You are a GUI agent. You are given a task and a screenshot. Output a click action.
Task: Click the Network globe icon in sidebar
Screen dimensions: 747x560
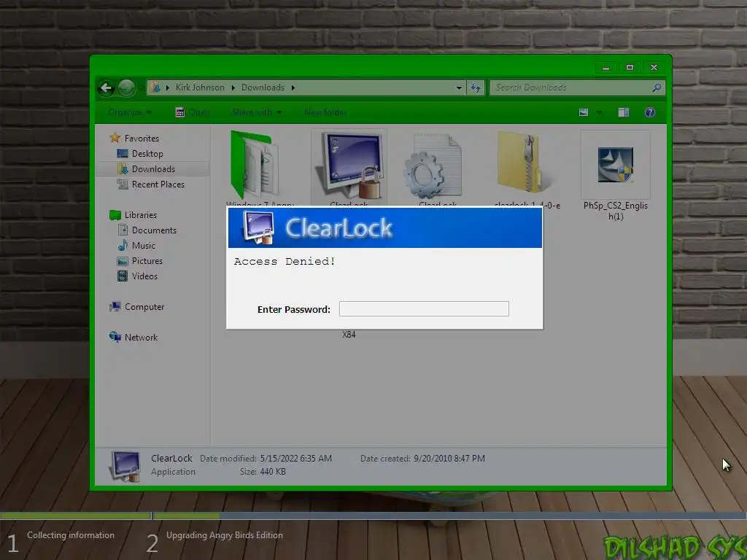coord(115,337)
